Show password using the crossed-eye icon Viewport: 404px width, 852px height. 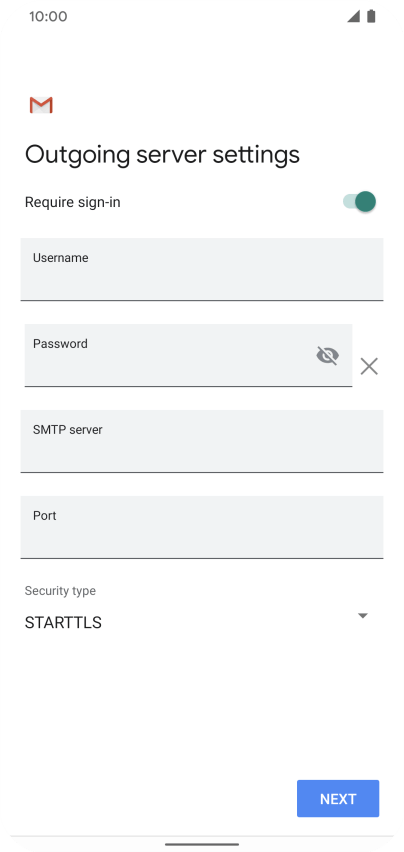coord(327,356)
